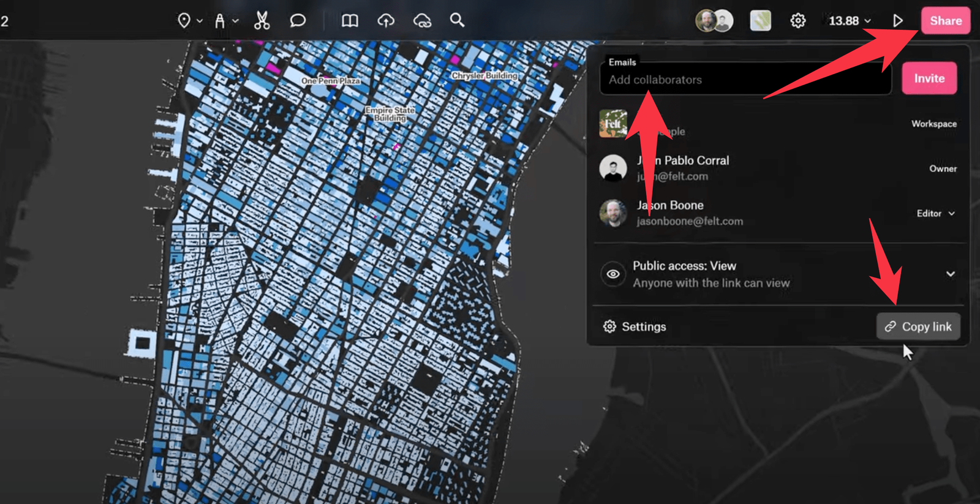The width and height of the screenshot is (980, 504).
Task: Click jasonboone@felt.com email text
Action: point(690,221)
